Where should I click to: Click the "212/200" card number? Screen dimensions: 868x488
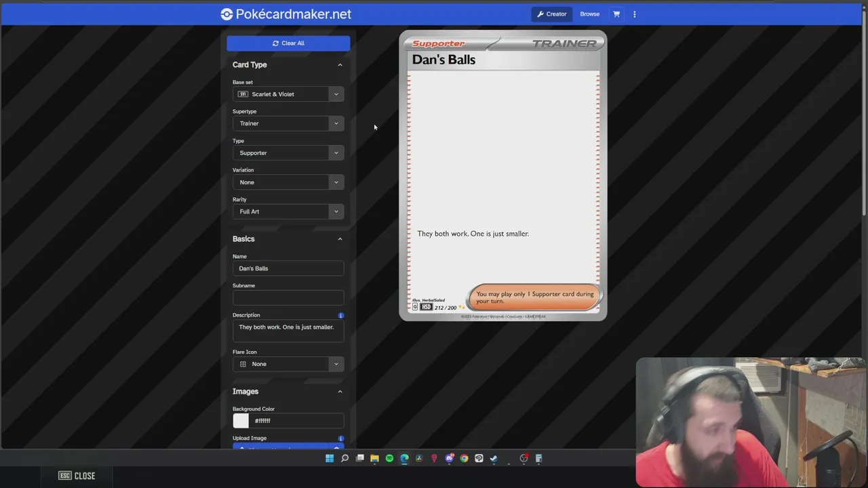click(x=446, y=308)
